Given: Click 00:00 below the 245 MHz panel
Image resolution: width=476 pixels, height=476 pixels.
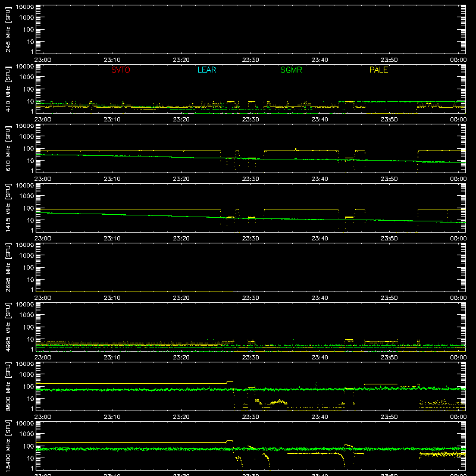Looking at the screenshot, I should pyautogui.click(x=458, y=60).
